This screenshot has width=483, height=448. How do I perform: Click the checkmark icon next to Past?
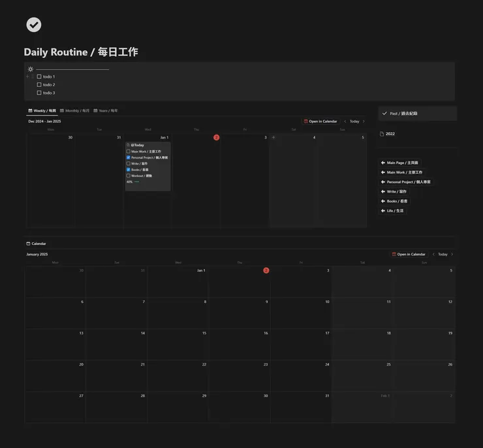[384, 114]
